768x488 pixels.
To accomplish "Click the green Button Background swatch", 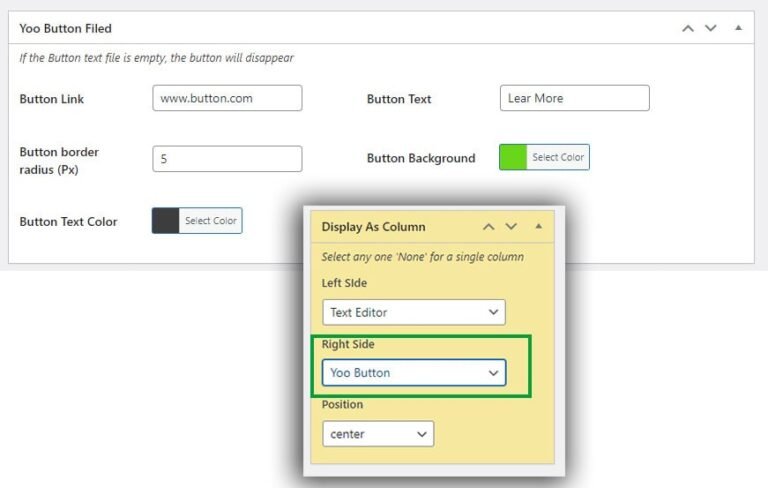I will pos(513,157).
